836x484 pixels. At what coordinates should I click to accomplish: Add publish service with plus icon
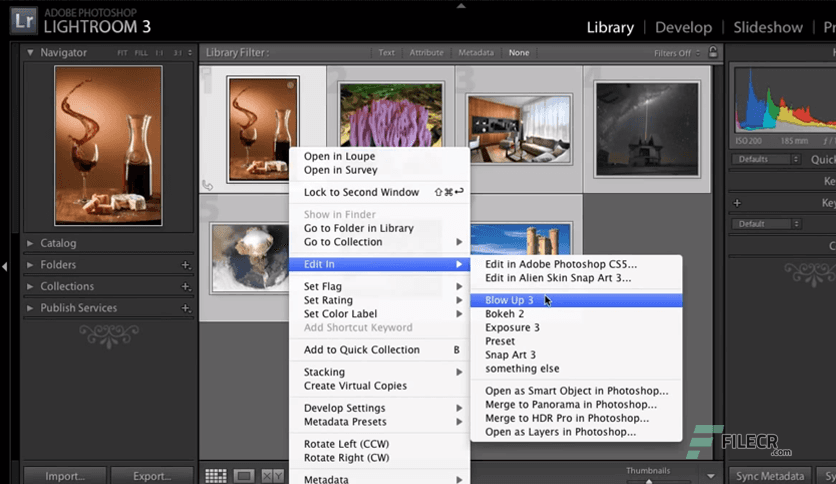[x=186, y=308]
